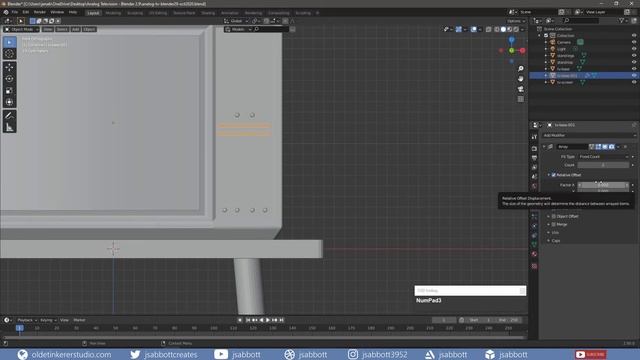Open the Edit menu
Viewport: 640px width, 360px height.
(x=26, y=12)
